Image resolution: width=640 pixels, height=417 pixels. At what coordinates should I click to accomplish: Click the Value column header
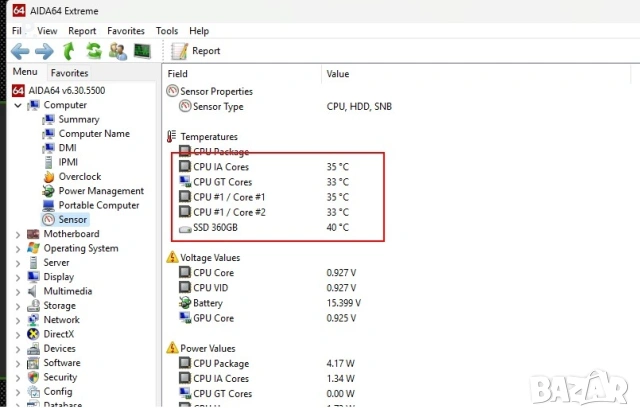point(338,74)
